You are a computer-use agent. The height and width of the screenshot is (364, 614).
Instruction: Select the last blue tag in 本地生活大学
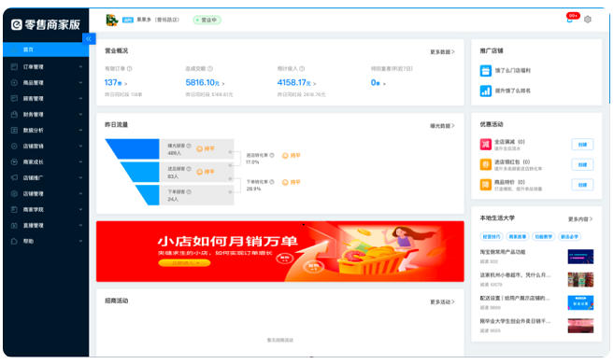click(569, 236)
